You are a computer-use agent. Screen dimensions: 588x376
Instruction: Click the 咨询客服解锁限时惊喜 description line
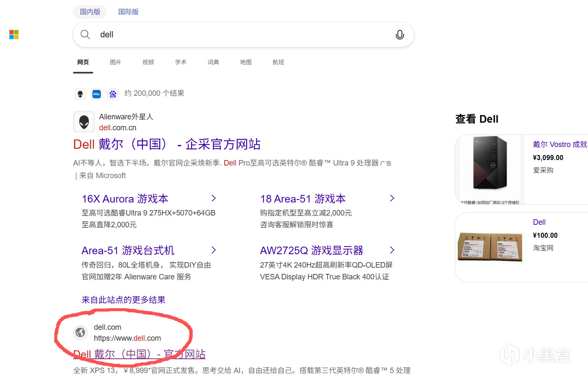(x=297, y=225)
